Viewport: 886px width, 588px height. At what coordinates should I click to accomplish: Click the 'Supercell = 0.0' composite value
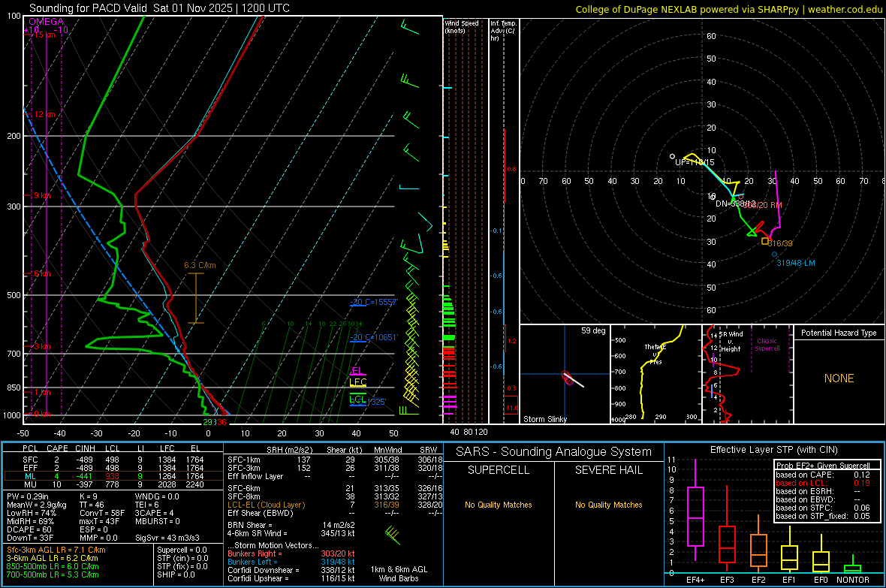182,550
